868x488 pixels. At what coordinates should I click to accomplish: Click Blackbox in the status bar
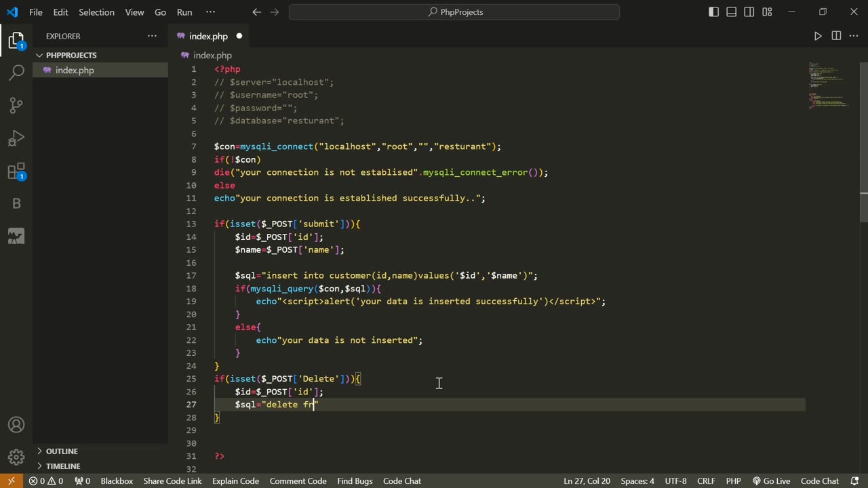pos(117,481)
